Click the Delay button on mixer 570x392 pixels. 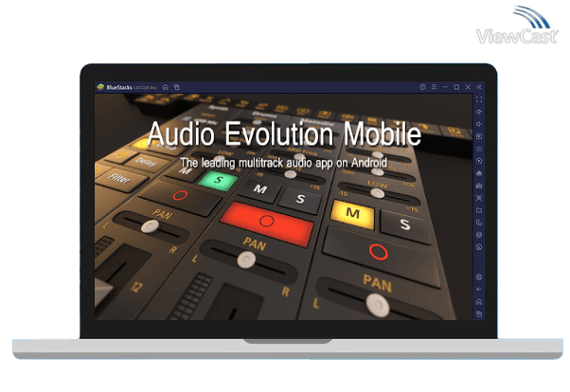(x=146, y=162)
